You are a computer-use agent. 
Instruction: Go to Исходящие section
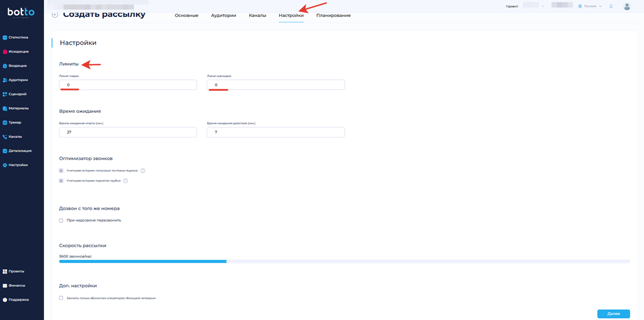(18, 51)
